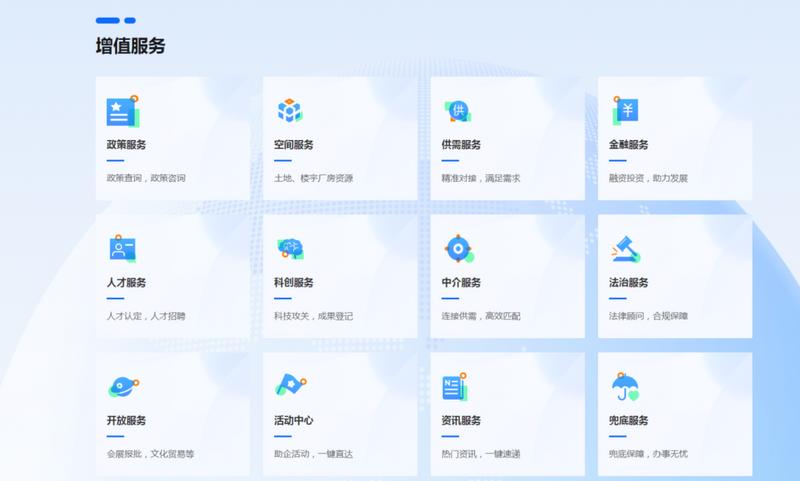The image size is (800, 481).
Task: Select the 兜底服务 title
Action: [x=628, y=421]
